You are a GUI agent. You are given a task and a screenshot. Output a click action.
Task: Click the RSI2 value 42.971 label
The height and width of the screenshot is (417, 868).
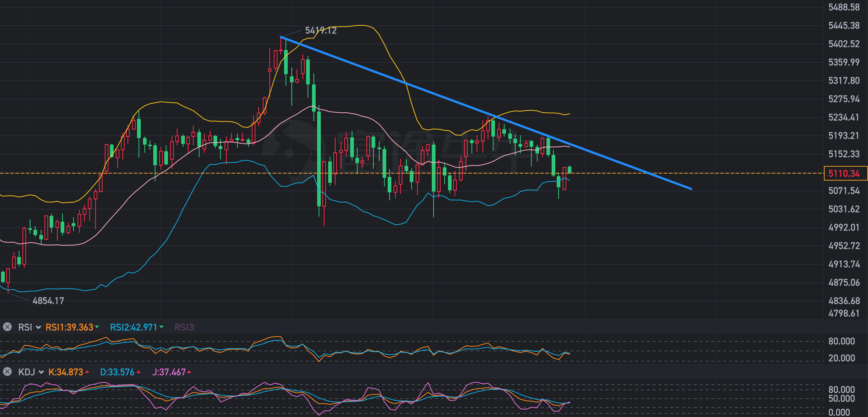pyautogui.click(x=133, y=327)
